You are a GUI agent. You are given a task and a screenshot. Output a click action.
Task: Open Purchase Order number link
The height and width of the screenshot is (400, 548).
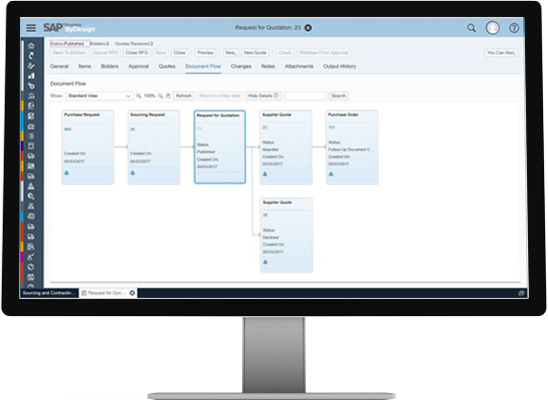[x=332, y=128]
